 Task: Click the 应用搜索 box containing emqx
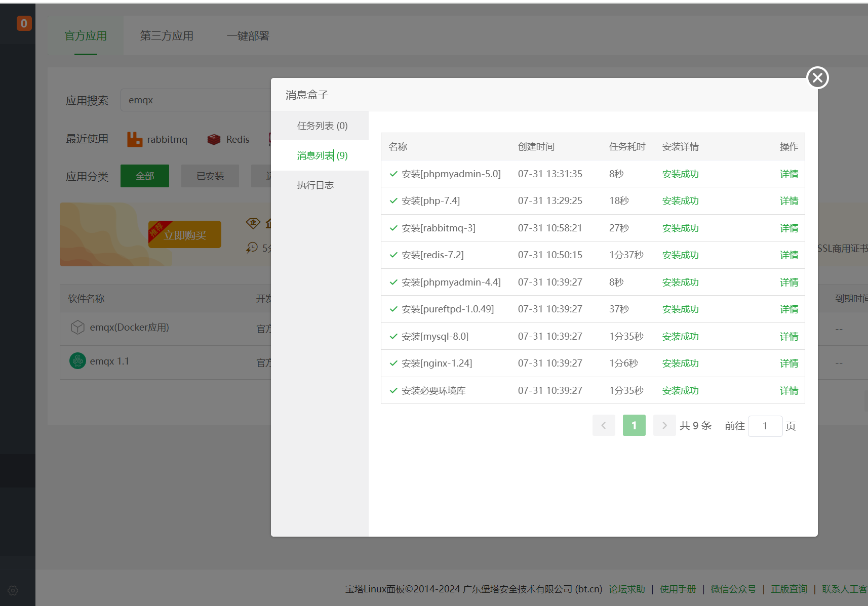196,100
